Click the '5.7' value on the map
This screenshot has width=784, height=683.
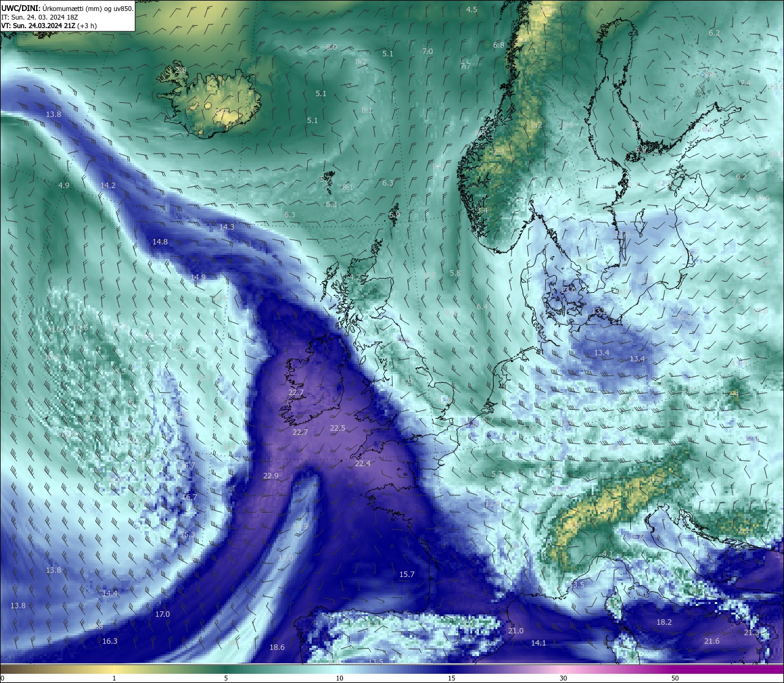tap(497, 474)
